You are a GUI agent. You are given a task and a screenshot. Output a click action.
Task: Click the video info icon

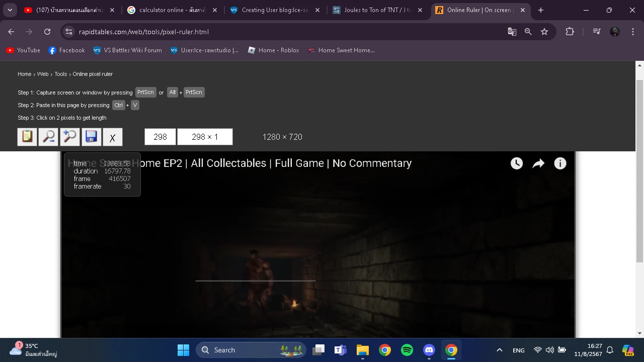click(x=560, y=163)
